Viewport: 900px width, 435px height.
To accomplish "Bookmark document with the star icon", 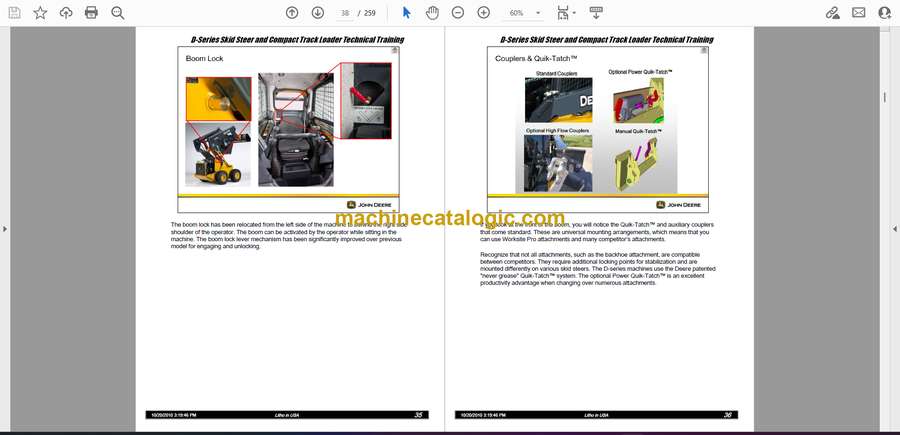I will (x=40, y=13).
